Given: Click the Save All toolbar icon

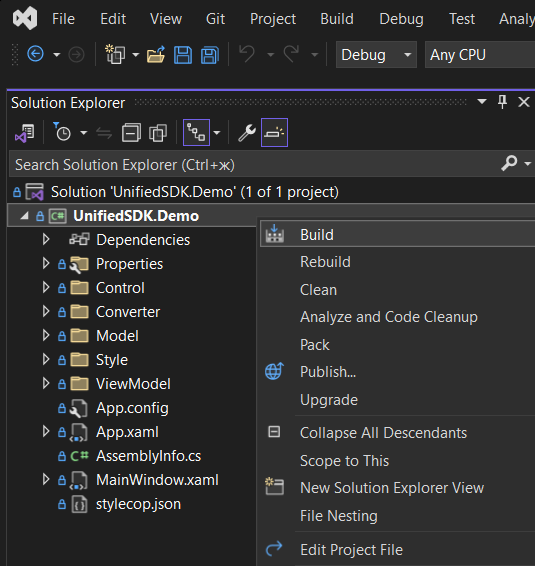Looking at the screenshot, I should pyautogui.click(x=210, y=55).
